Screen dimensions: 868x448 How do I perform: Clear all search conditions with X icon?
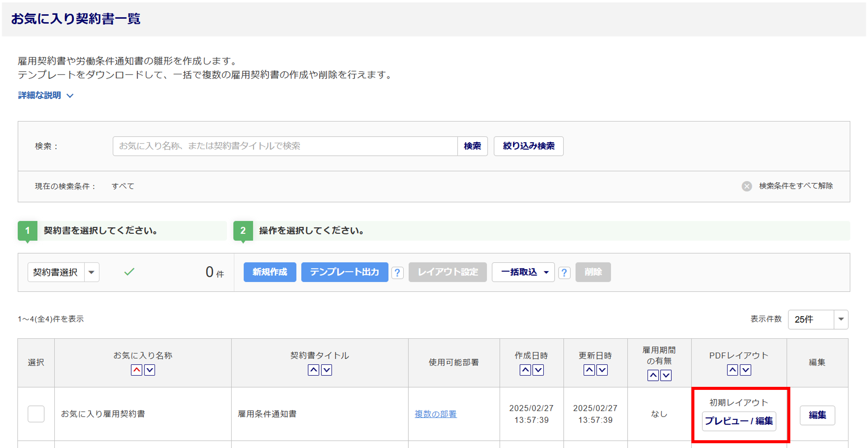(x=746, y=186)
